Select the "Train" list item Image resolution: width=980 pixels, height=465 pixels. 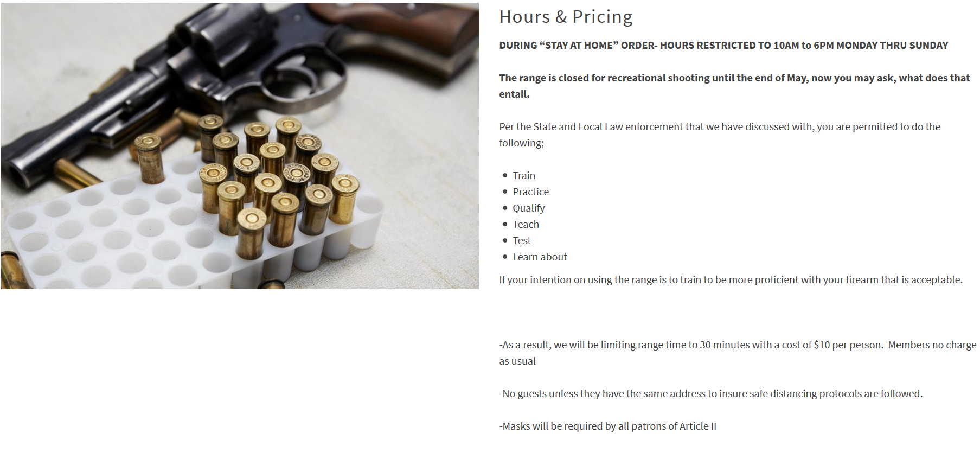523,176
